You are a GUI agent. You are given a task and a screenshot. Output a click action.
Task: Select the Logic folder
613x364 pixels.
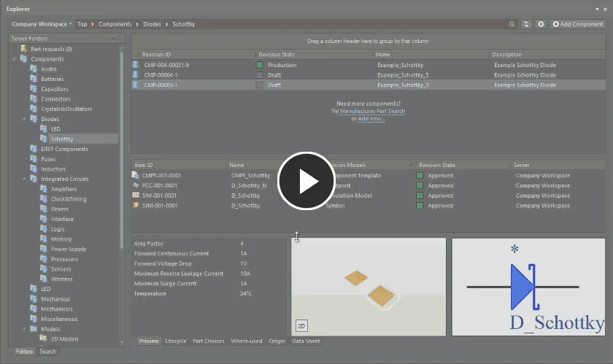tap(58, 229)
